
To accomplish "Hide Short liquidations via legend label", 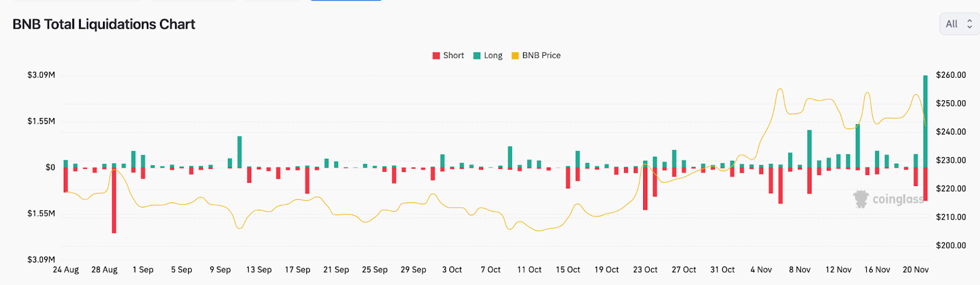I will coord(453,56).
